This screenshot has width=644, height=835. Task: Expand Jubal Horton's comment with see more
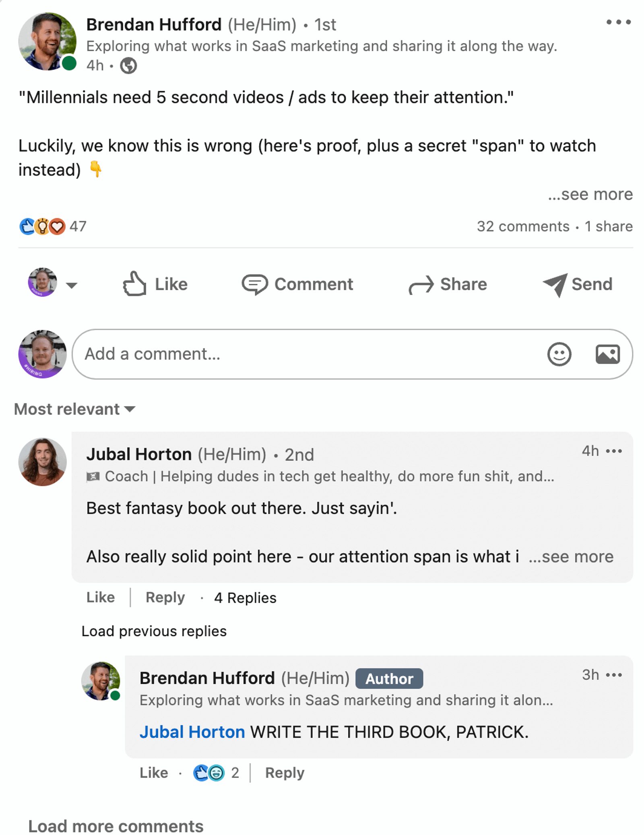click(571, 557)
